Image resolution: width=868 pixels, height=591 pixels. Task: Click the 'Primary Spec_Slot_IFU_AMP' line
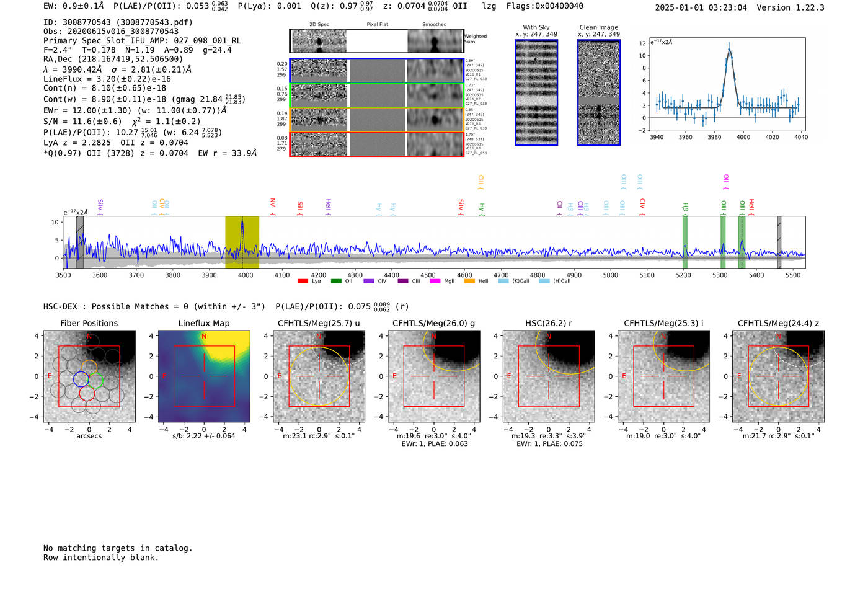142,41
